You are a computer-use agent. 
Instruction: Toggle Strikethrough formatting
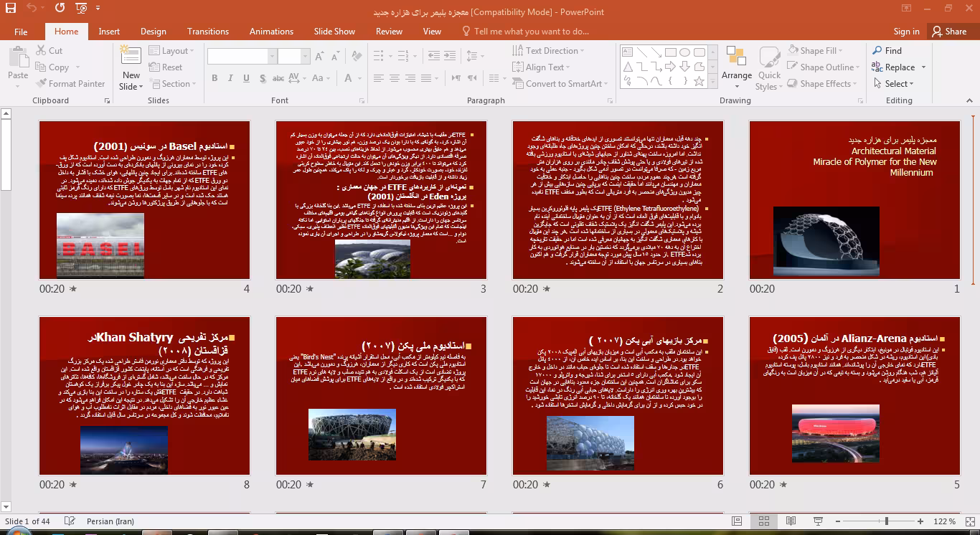tap(278, 78)
